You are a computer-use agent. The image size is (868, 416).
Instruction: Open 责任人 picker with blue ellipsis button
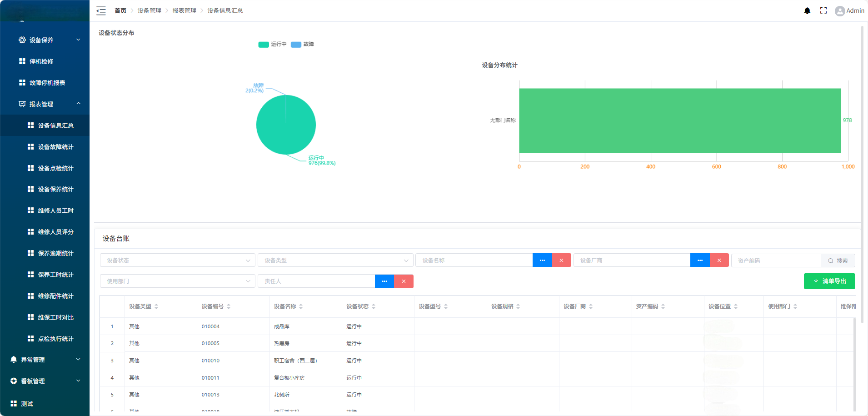(384, 281)
